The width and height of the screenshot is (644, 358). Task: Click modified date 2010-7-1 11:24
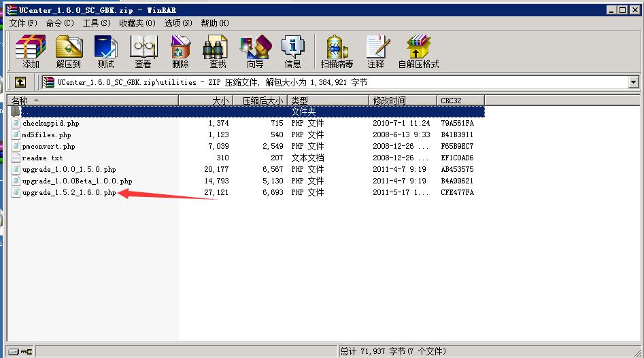click(x=401, y=123)
